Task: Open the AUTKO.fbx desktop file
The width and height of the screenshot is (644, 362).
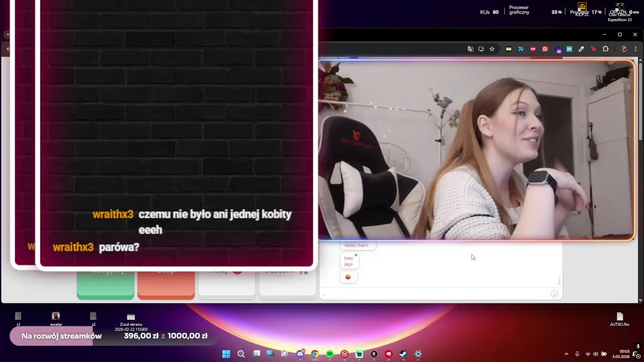Action: click(620, 319)
